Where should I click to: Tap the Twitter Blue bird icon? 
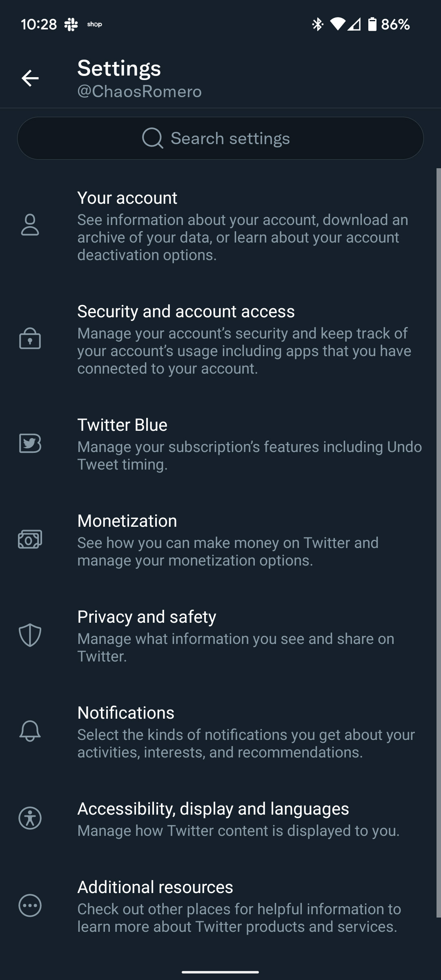pyautogui.click(x=30, y=443)
